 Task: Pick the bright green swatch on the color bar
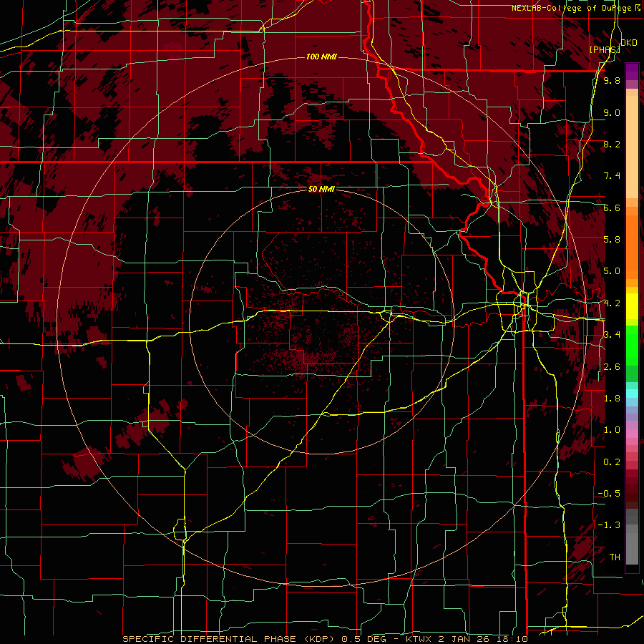point(632,345)
